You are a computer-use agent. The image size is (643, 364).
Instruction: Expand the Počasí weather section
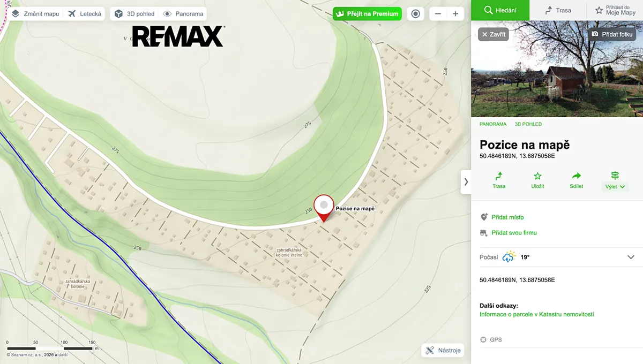(x=557, y=257)
